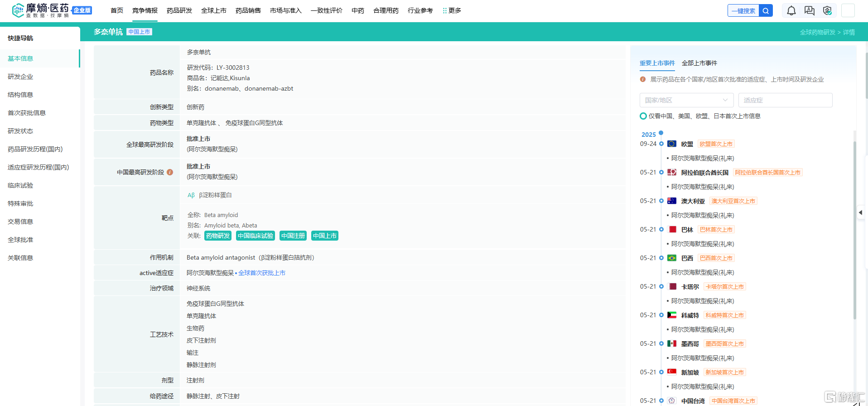
Task: Click the Kuwait flag icon
Action: (672, 315)
